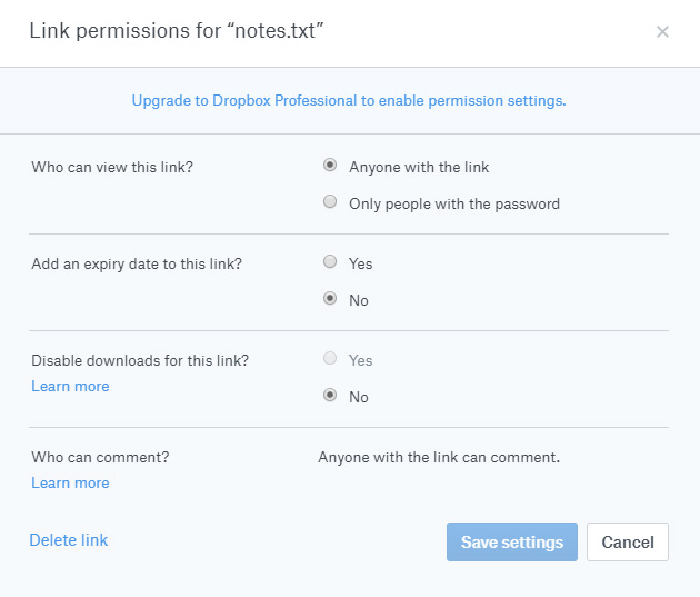Image resolution: width=700 pixels, height=597 pixels.
Task: Click the Delete link option
Action: pos(68,540)
